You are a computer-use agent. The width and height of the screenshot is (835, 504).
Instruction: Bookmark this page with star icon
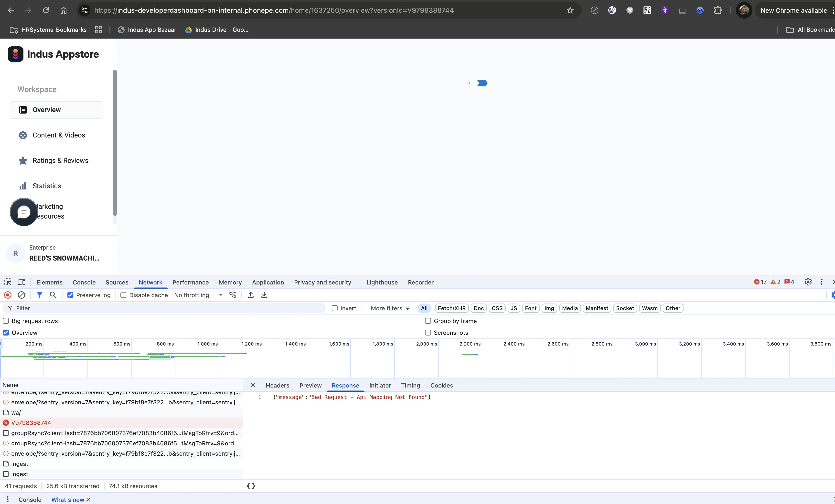[570, 10]
